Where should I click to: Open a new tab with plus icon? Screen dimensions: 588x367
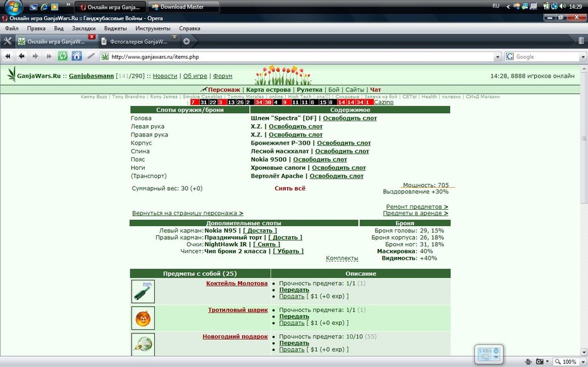[x=187, y=41]
